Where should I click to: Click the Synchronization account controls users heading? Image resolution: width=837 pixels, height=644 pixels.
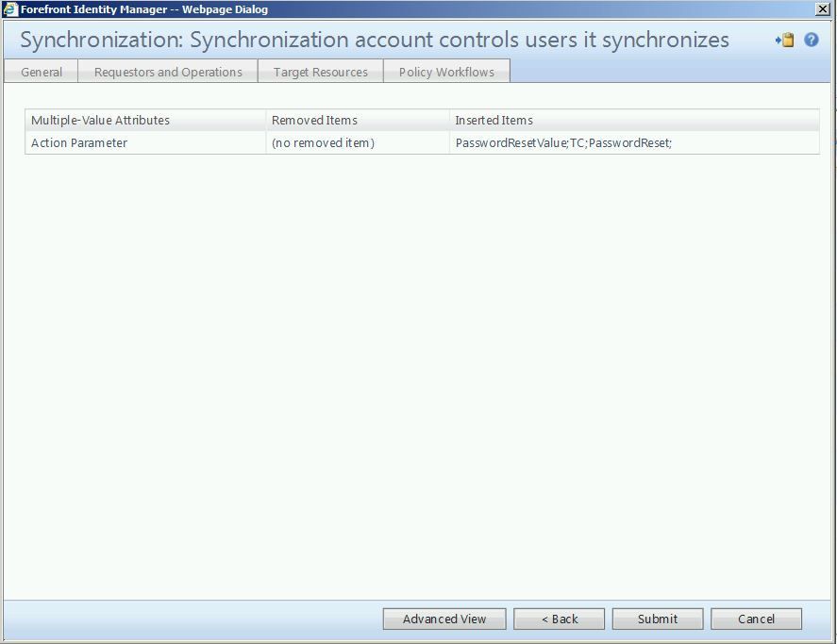coord(375,40)
